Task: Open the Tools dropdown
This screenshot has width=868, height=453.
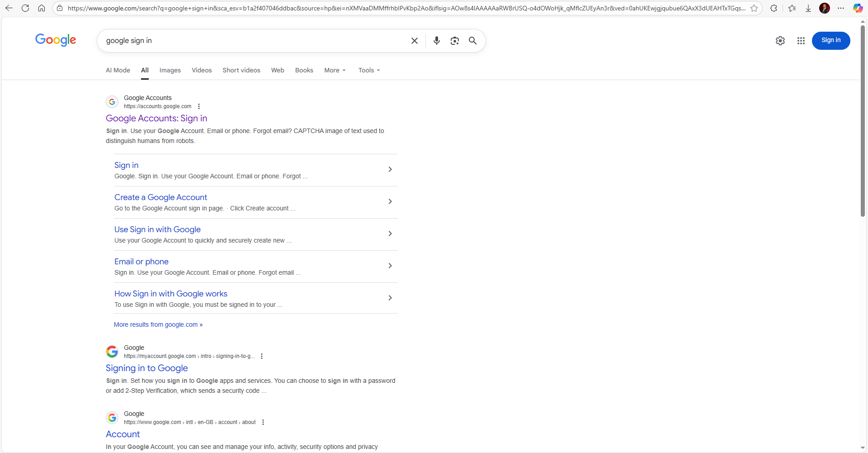Action: click(369, 70)
